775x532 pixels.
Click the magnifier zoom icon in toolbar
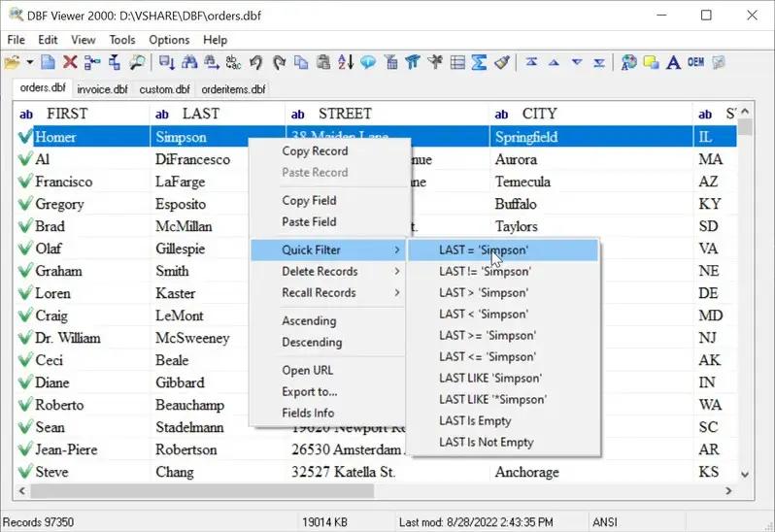[137, 62]
